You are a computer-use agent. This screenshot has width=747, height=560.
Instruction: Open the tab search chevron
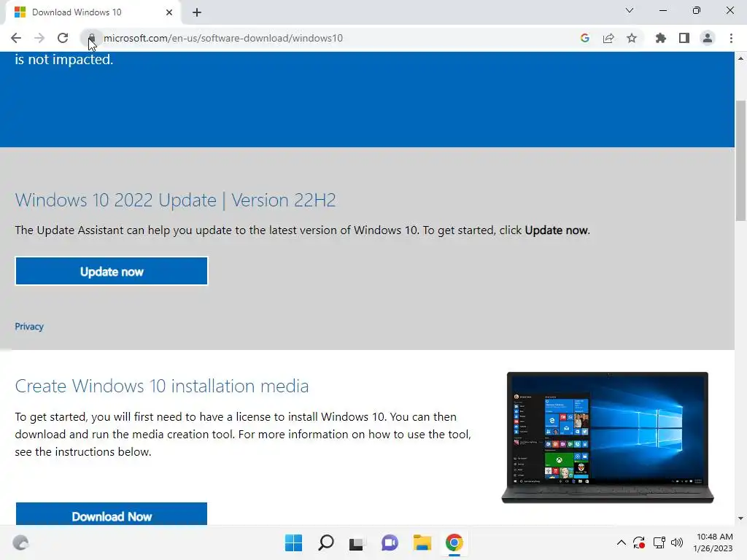630,10
